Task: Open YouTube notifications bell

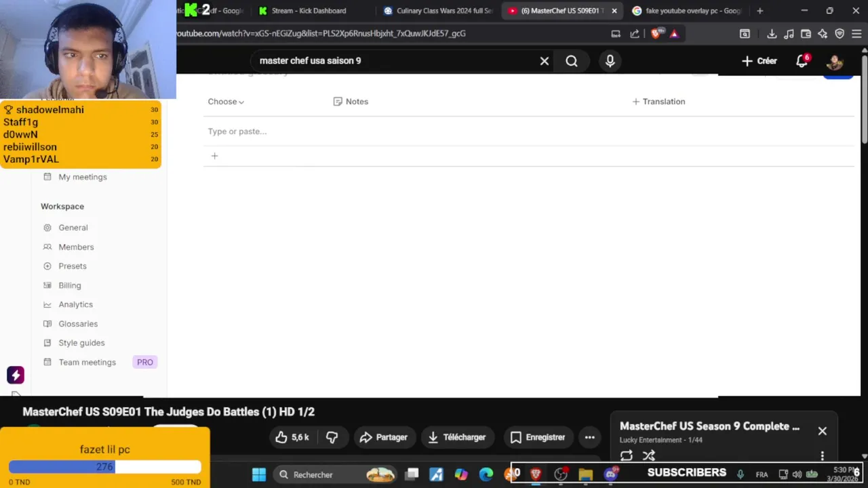Action: pos(802,61)
